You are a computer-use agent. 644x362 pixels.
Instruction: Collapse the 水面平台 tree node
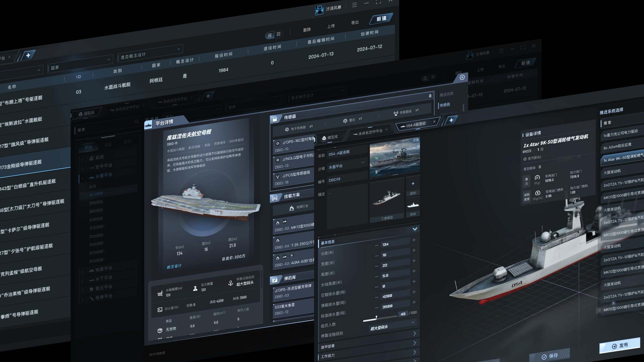(83, 178)
